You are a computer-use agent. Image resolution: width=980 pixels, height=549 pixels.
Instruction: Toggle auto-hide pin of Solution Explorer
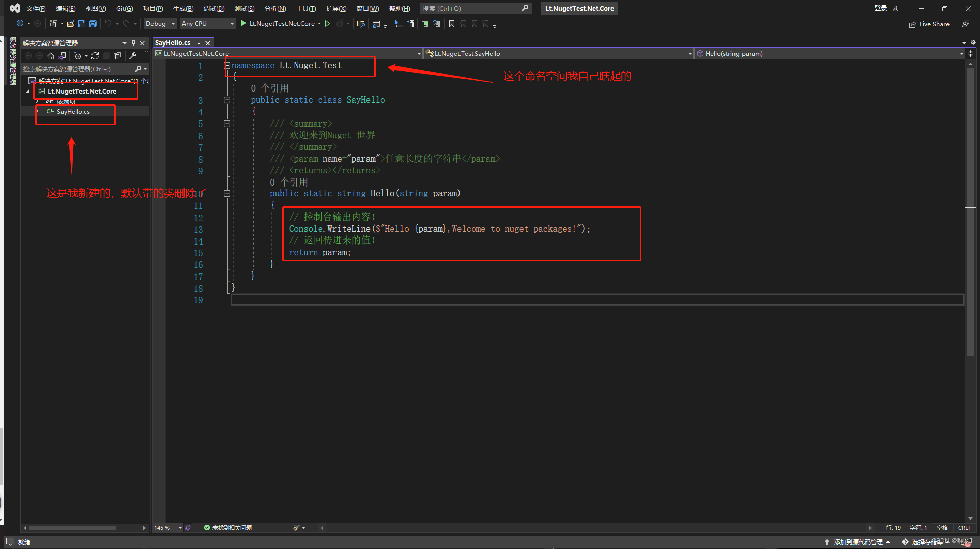(133, 43)
